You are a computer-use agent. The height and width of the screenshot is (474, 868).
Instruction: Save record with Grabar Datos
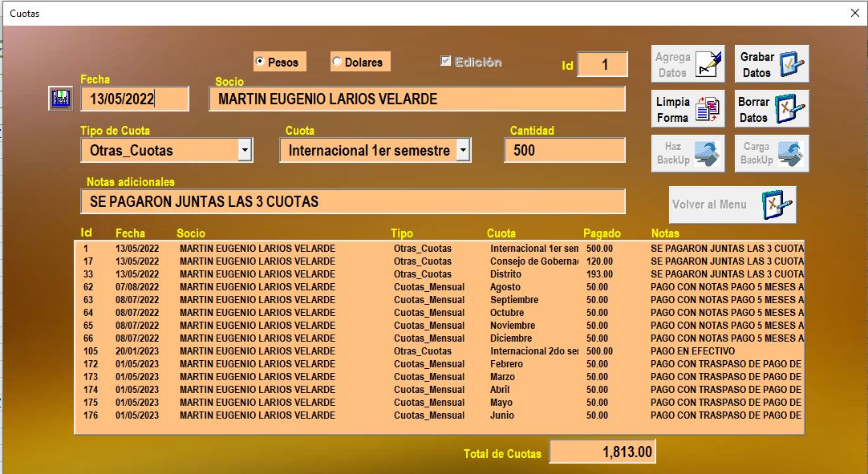[772, 64]
